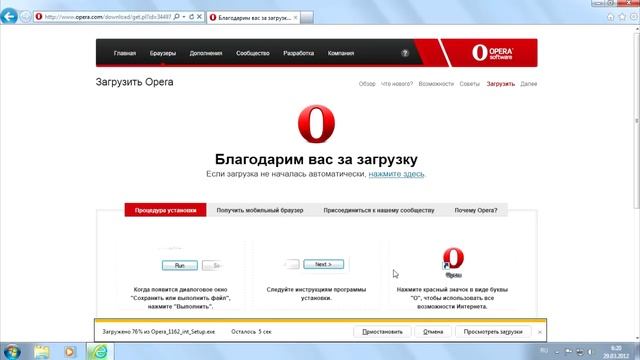Viewport: 640px width, 360px height.
Task: Click the Opera Software logo in header
Action: [x=492, y=53]
